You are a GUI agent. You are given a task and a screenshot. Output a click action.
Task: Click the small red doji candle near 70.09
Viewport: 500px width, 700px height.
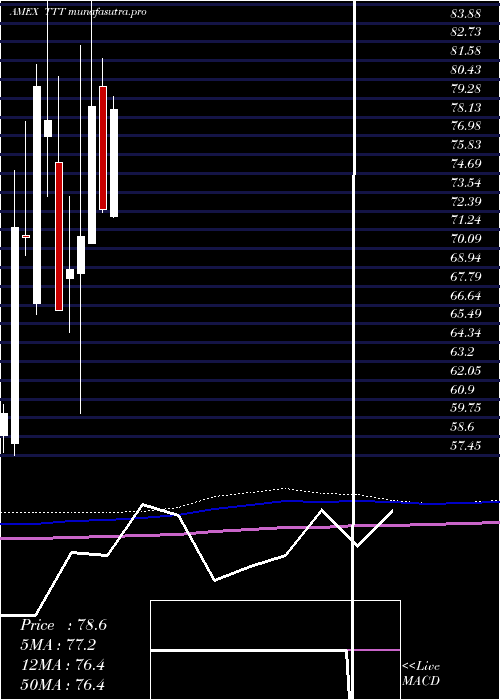[26, 236]
